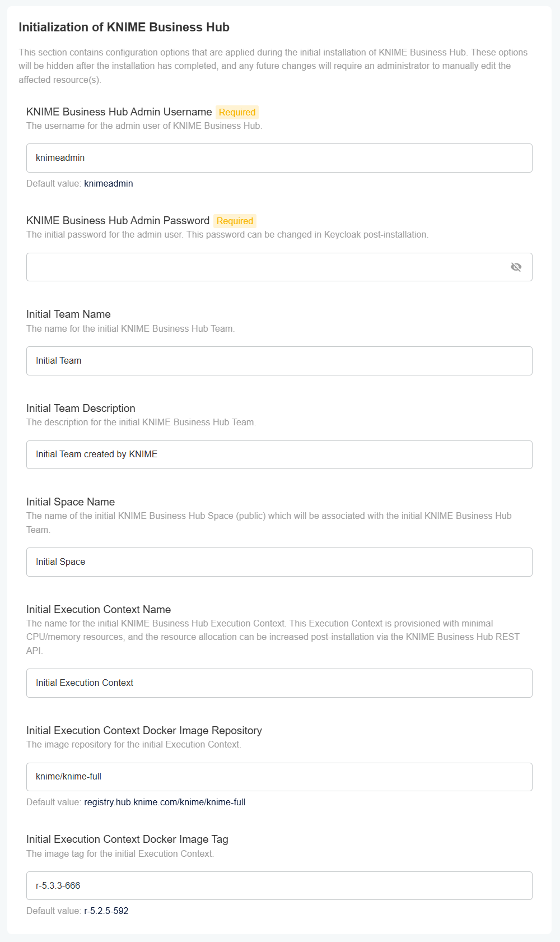Click the 'Initial Execution Context Docker Image Tag' label
Screen dimensions: 560x942
point(127,839)
